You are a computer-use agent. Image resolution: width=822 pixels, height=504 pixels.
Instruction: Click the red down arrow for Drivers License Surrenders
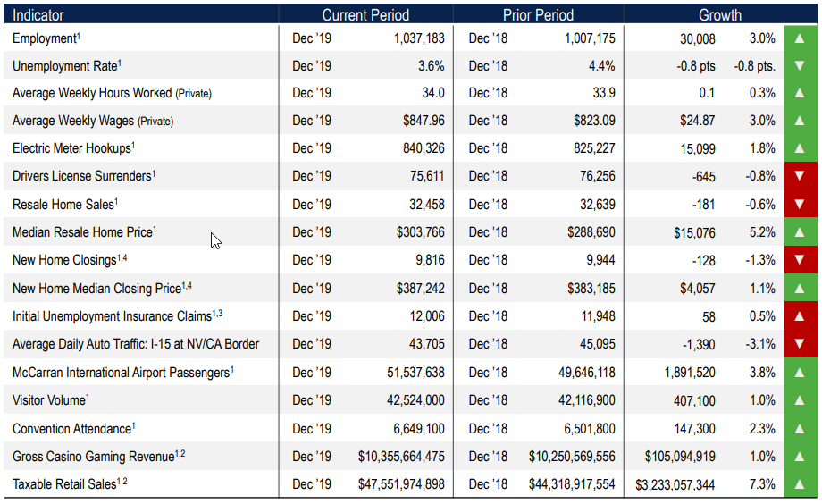pyautogui.click(x=800, y=176)
